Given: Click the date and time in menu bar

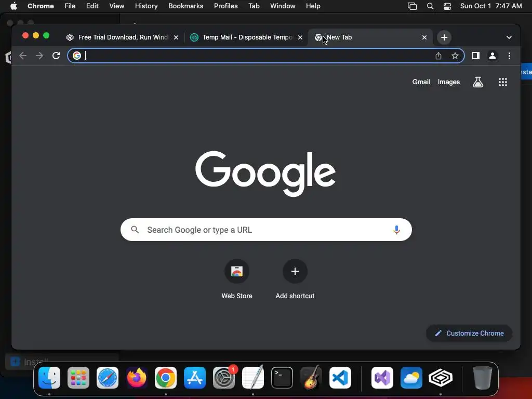Looking at the screenshot, I should pos(490,6).
